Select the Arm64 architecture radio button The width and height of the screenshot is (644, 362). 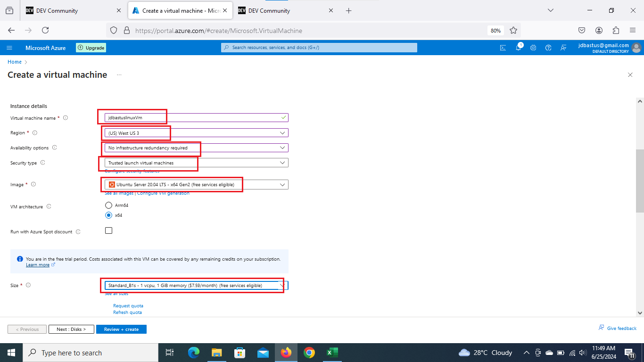pos(109,206)
